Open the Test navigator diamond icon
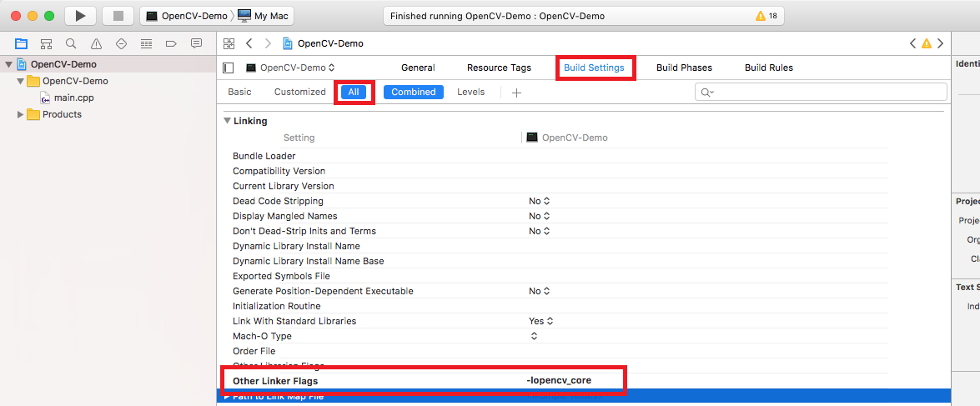The width and height of the screenshot is (980, 406). [121, 43]
